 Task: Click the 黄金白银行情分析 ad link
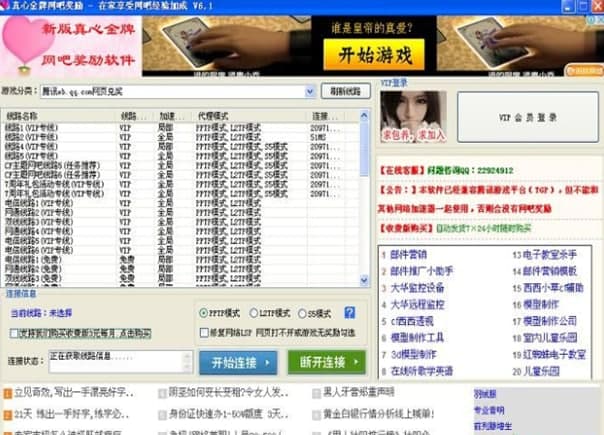[x=378, y=414]
